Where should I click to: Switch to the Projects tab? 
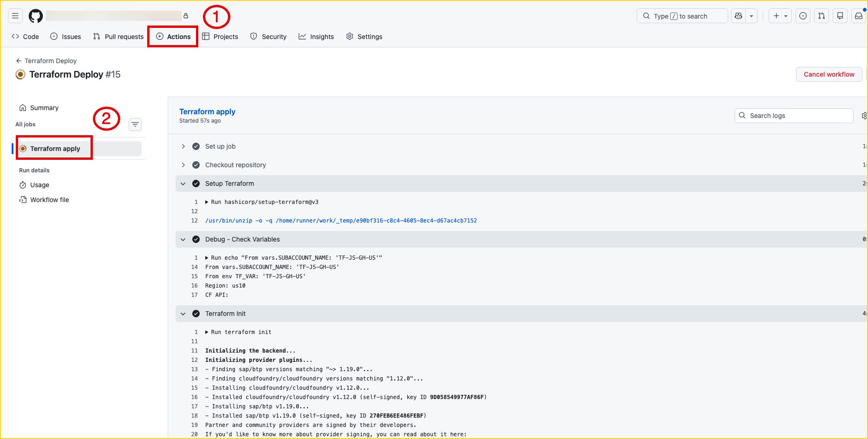click(220, 37)
